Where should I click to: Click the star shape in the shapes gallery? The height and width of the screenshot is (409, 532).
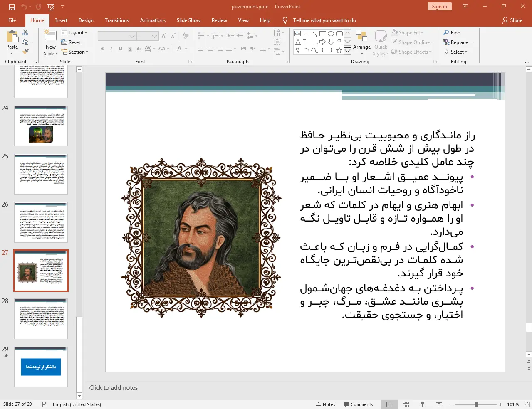339,50
